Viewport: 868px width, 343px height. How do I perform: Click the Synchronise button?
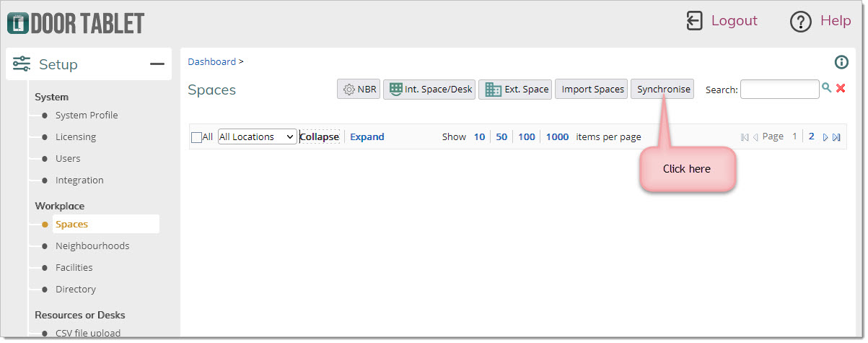664,90
